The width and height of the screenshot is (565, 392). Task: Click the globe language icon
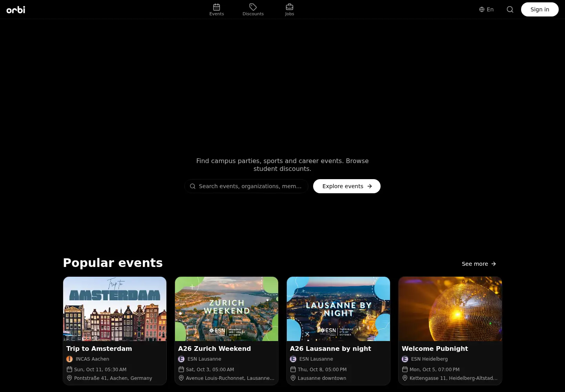point(482,9)
